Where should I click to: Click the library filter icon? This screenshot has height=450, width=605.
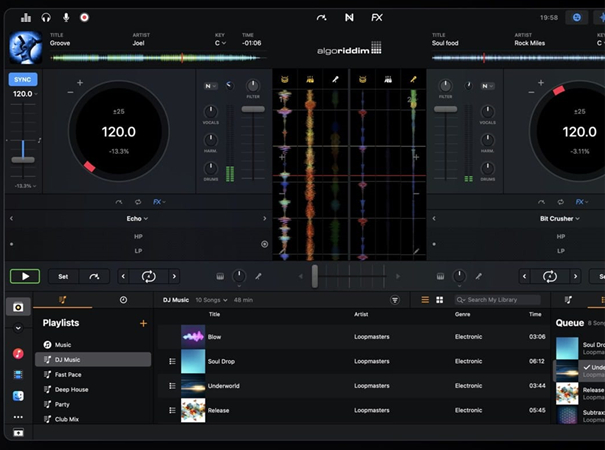395,300
